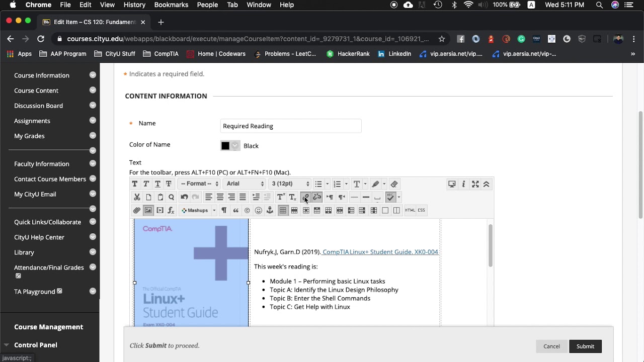Select the Linux+ book cover image
The width and height of the screenshot is (644, 362).
(x=191, y=273)
